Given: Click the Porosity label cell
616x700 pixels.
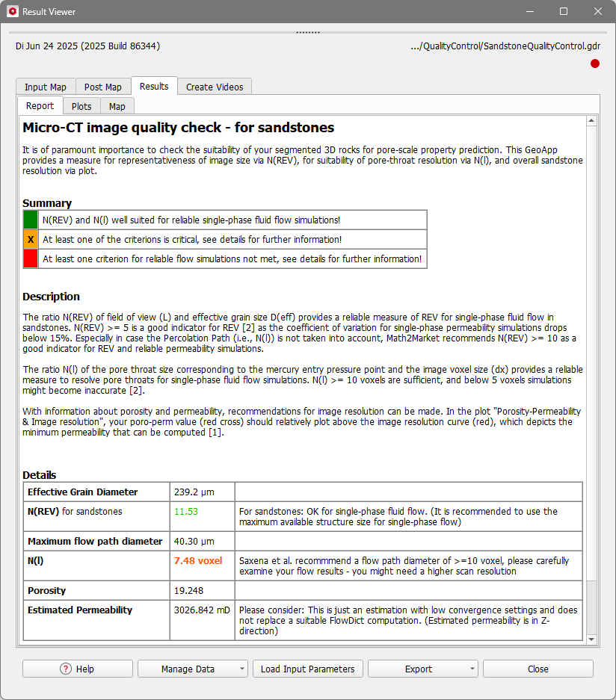Looking at the screenshot, I should pyautogui.click(x=96, y=591).
